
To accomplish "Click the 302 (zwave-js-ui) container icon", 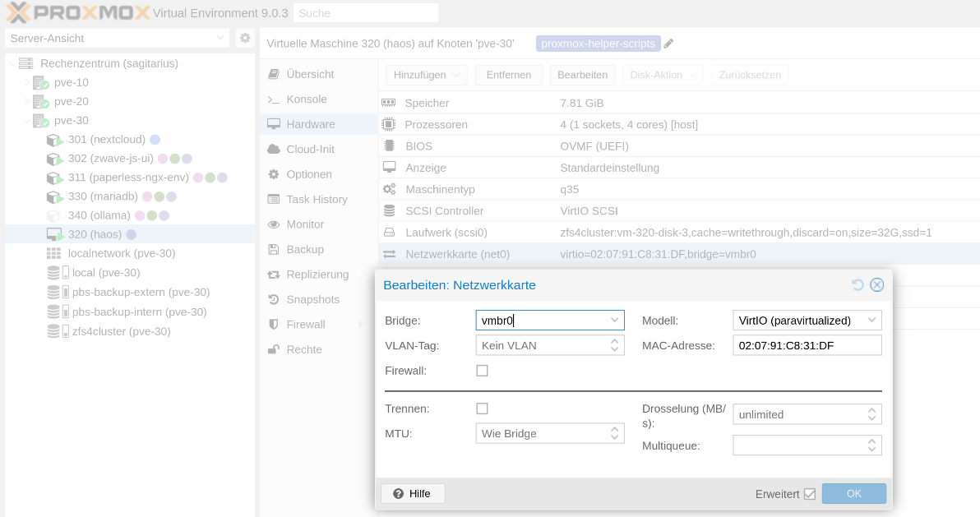I will [x=54, y=159].
